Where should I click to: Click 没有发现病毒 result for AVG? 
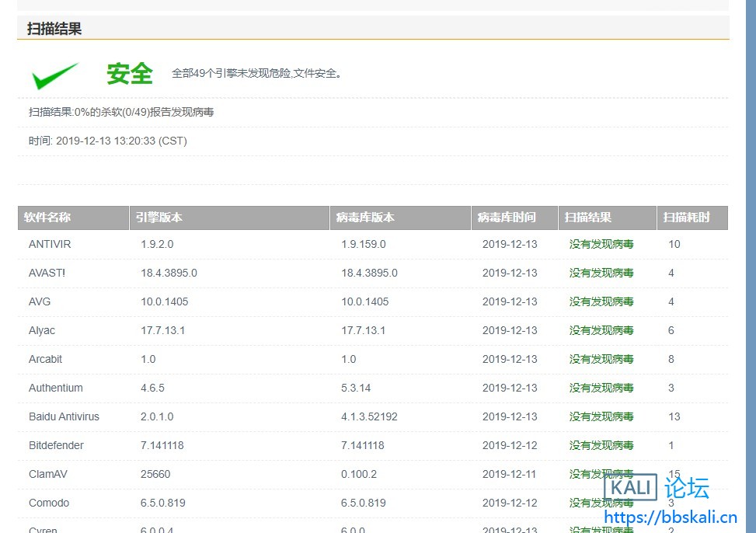tap(601, 301)
